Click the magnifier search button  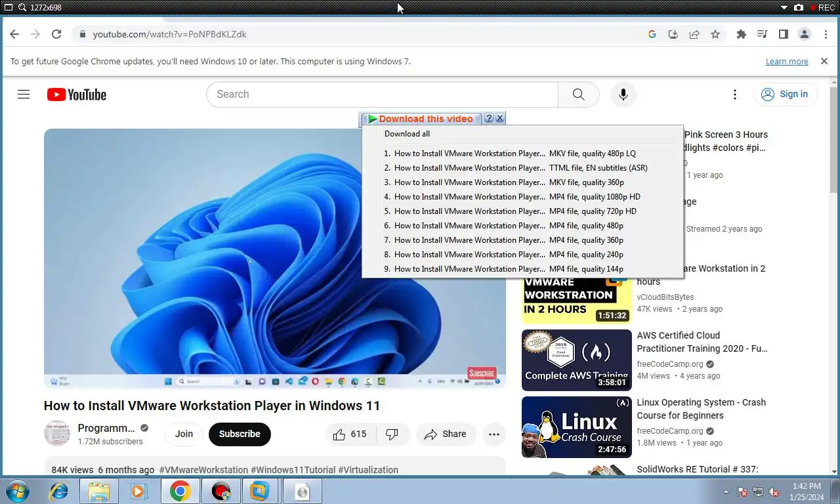(578, 94)
